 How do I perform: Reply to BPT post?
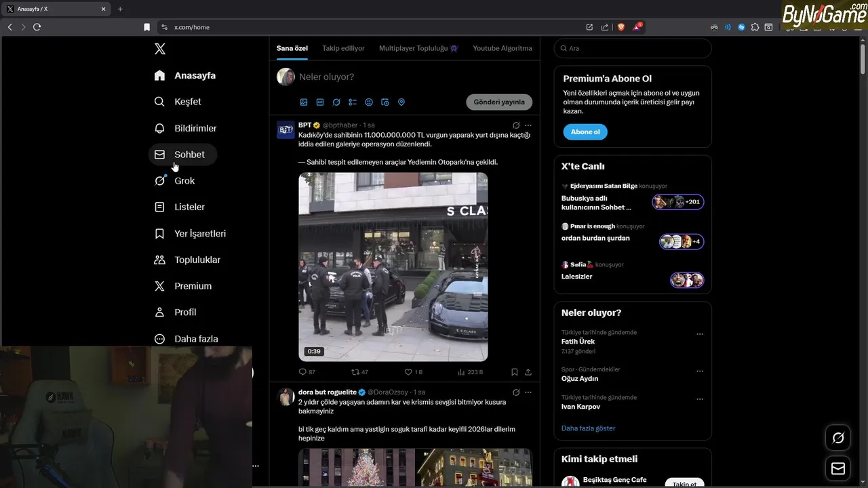[x=307, y=372]
